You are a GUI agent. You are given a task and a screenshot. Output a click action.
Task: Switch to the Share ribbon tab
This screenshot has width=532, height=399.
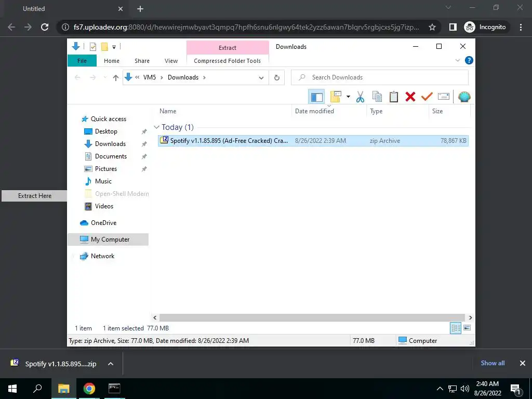click(x=142, y=61)
